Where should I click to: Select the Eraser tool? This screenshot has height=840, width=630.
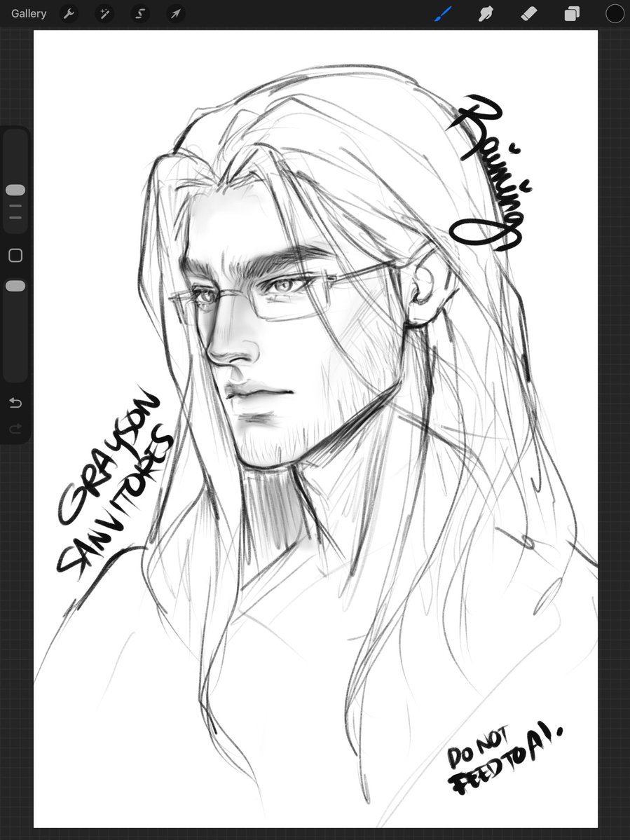[529, 13]
